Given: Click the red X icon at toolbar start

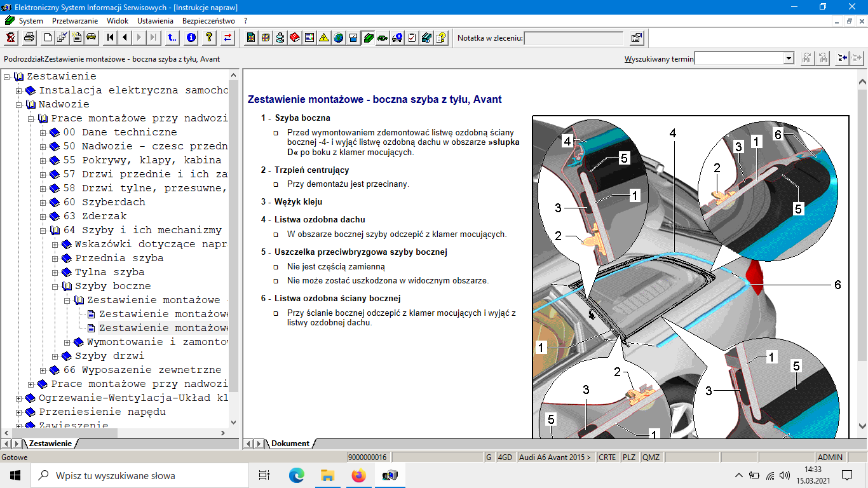Looking at the screenshot, I should tap(11, 37).
